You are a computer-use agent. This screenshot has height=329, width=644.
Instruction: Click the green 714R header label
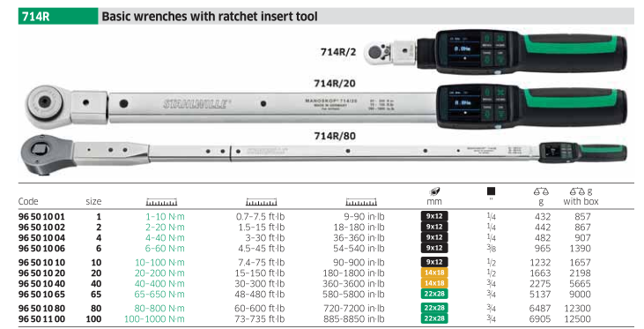(58, 17)
